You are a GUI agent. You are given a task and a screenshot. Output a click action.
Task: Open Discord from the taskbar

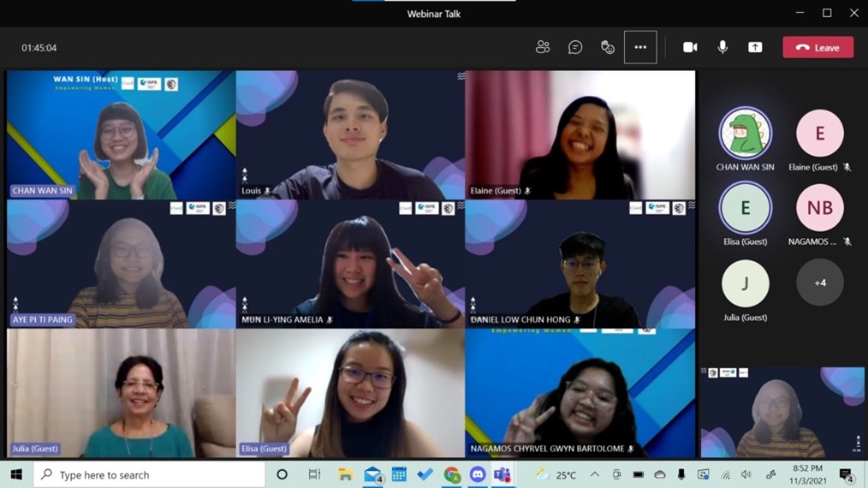[478, 474]
